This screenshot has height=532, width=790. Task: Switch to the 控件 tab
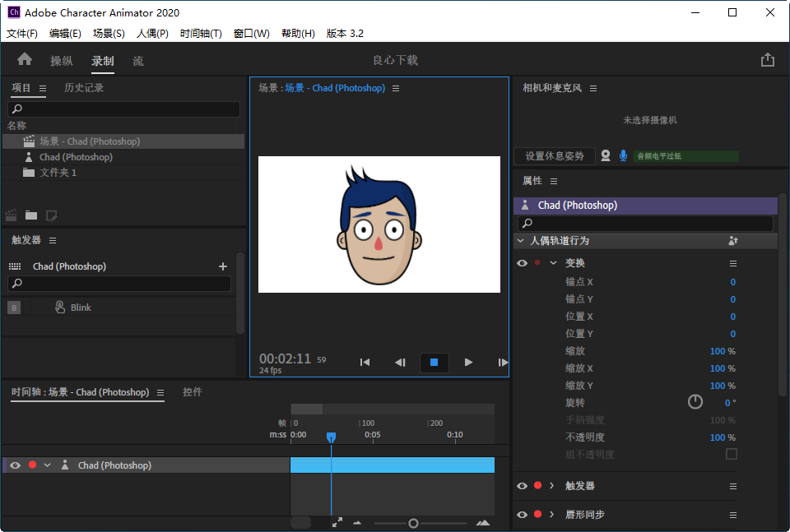pos(192,392)
